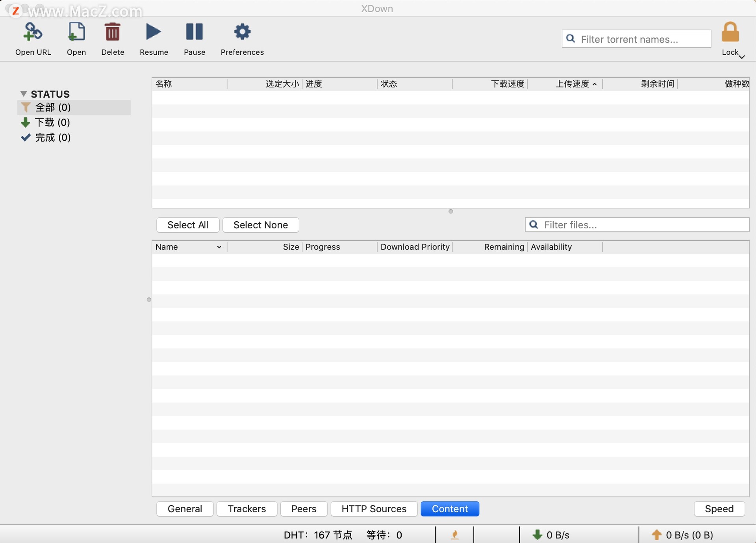Sort torrents by 下载速度 column
The width and height of the screenshot is (756, 543).
point(490,84)
